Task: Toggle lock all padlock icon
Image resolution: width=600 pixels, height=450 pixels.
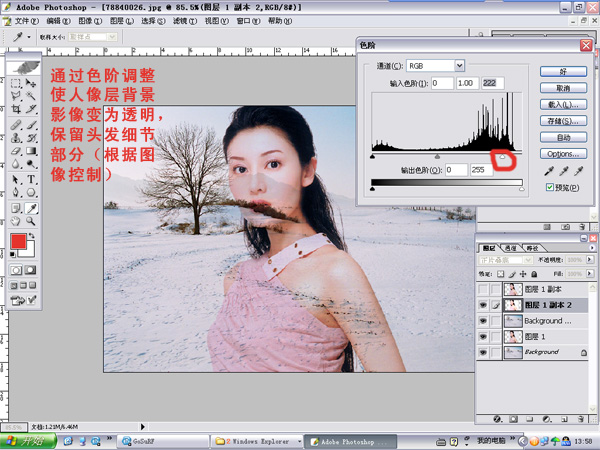Action: click(x=534, y=274)
